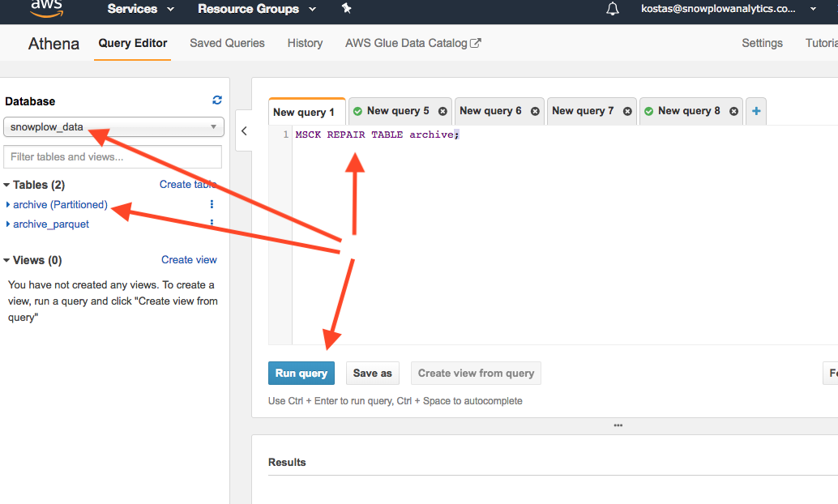Viewport: 838px width, 504px height.
Task: Open Athena Settings
Action: (x=762, y=43)
